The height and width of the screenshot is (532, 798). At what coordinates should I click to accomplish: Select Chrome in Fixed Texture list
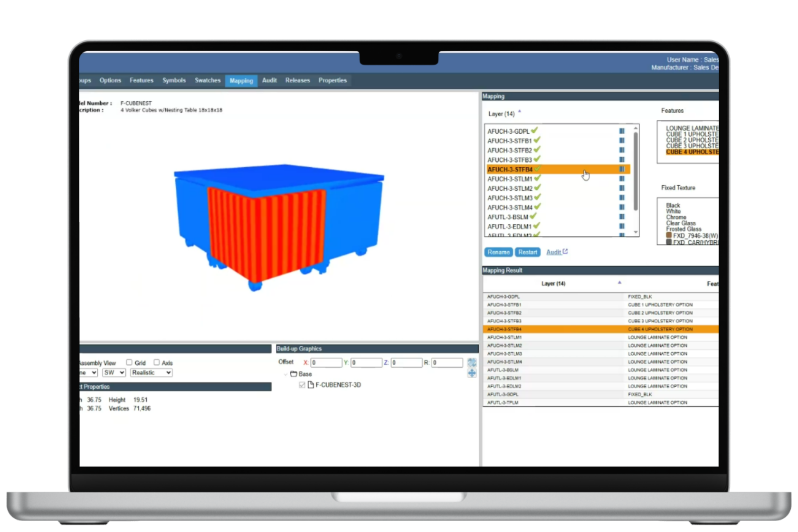click(x=676, y=217)
